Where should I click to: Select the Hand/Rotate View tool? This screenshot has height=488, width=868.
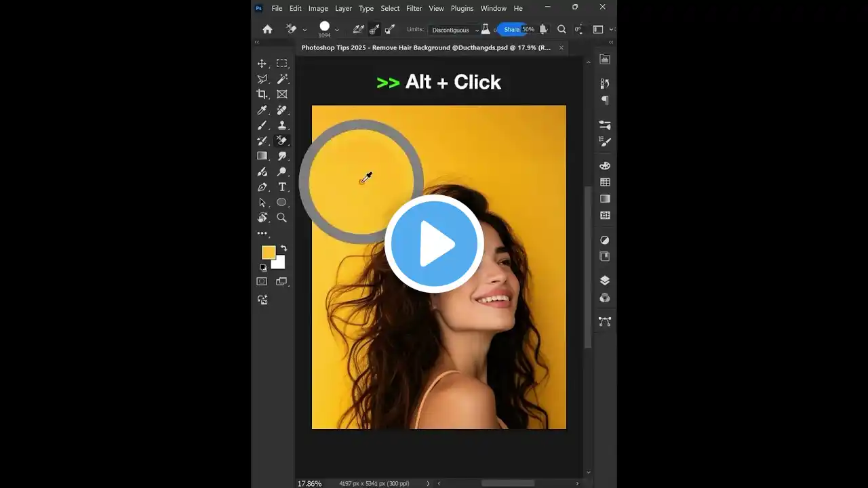(262, 218)
